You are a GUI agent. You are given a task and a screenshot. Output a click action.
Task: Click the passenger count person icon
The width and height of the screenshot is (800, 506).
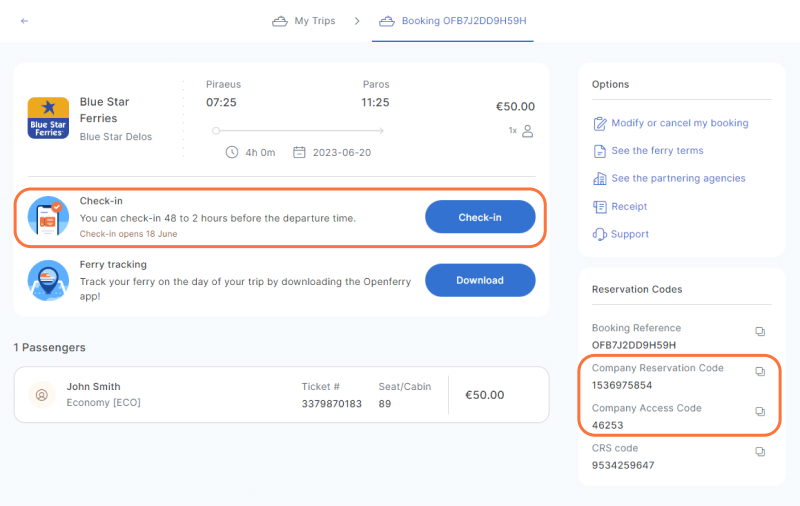point(528,131)
